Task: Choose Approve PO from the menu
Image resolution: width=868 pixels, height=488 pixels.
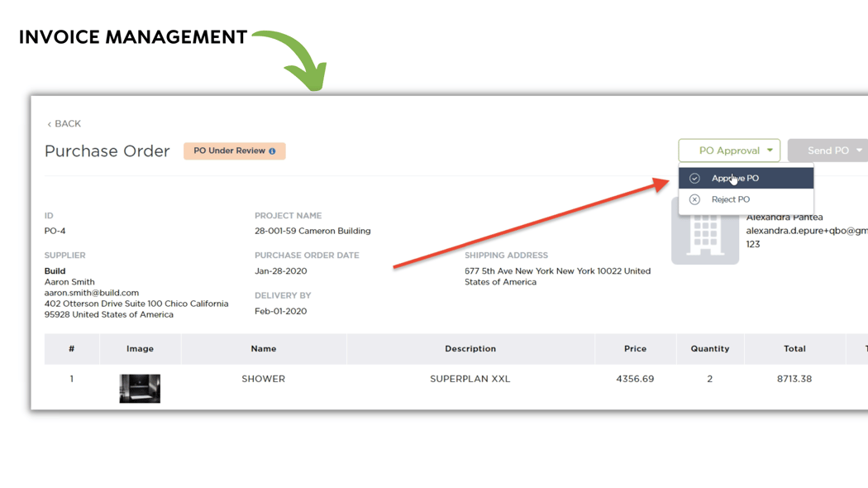Action: coord(735,178)
